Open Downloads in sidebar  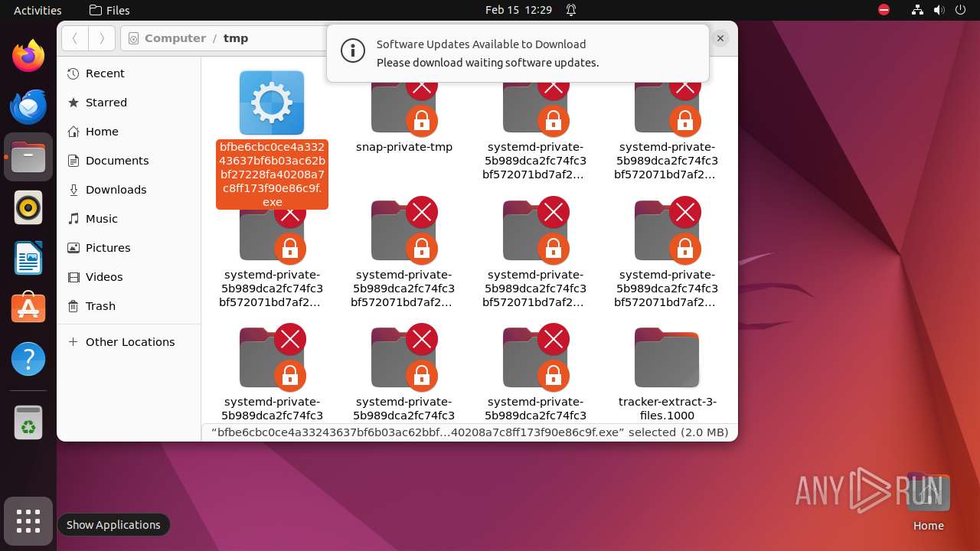(129, 190)
